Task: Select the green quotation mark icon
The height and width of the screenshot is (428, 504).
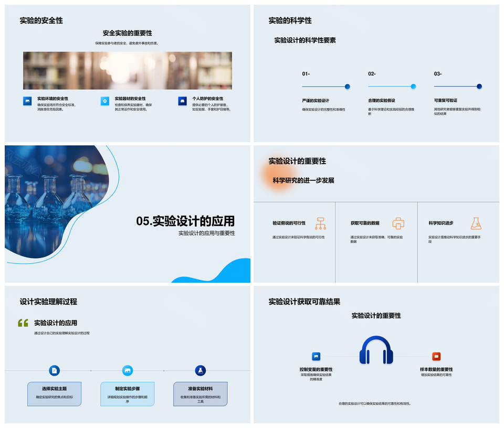Action: click(23, 323)
